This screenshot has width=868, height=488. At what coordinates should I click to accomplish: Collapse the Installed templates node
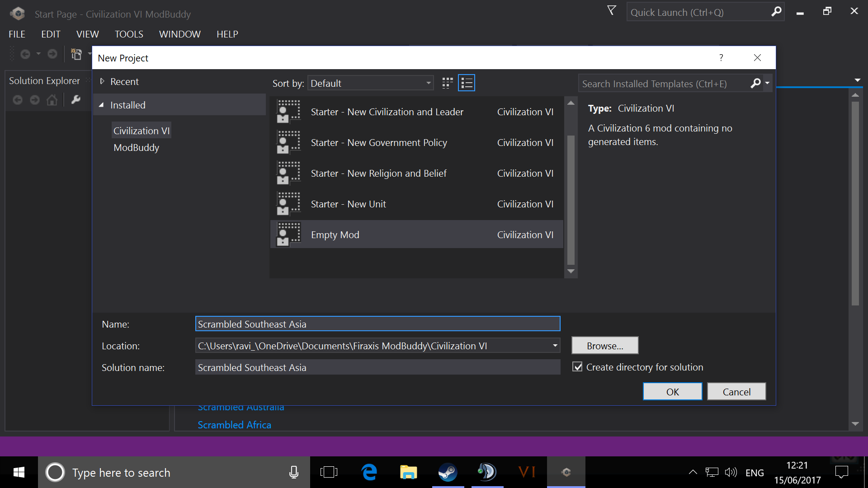click(101, 105)
